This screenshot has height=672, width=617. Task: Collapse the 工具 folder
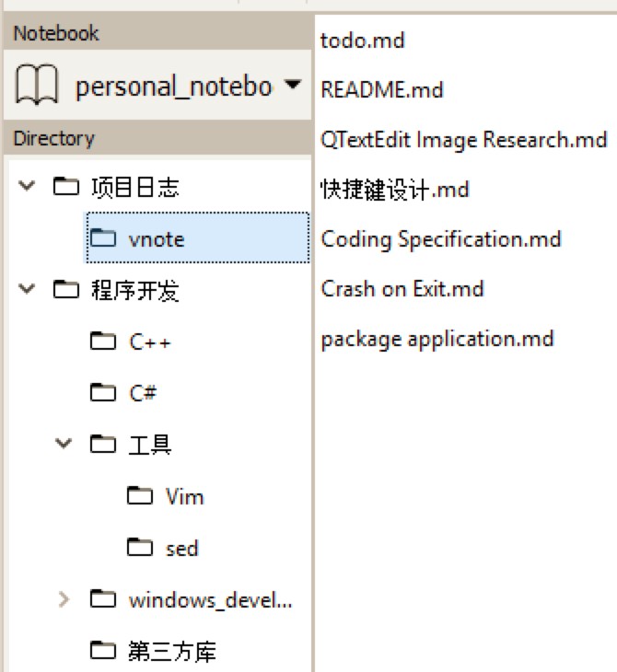64,445
